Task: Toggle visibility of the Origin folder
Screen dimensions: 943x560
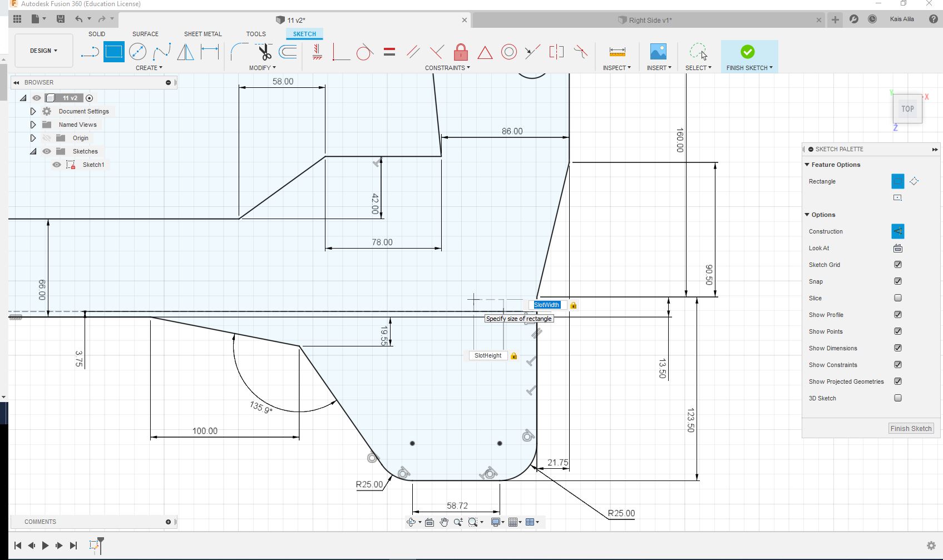Action: 47,138
